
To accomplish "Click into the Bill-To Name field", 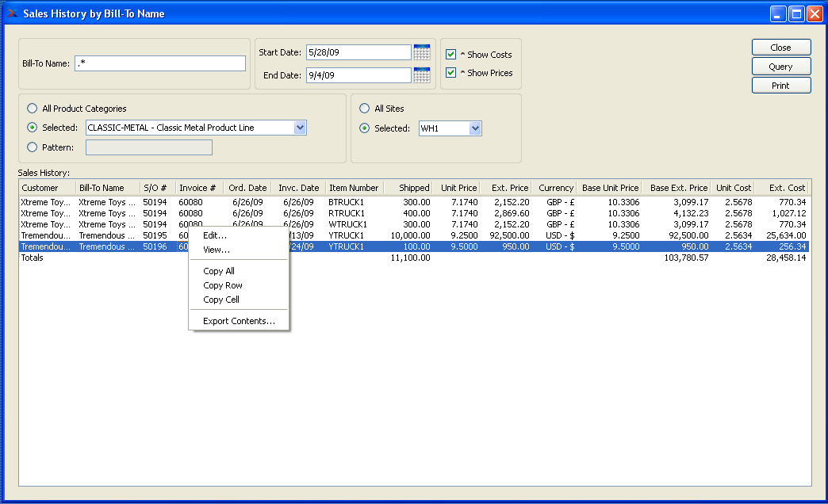I will [160, 63].
